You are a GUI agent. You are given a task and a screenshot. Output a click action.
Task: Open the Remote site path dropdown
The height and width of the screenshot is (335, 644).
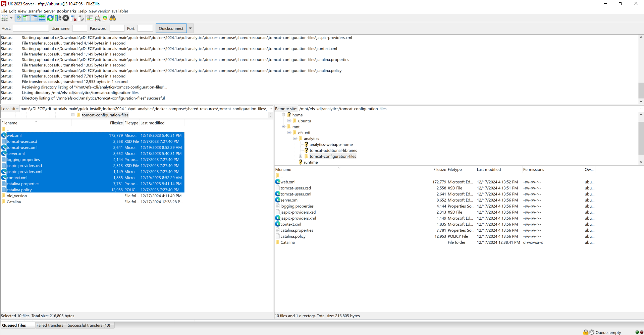tap(641, 109)
